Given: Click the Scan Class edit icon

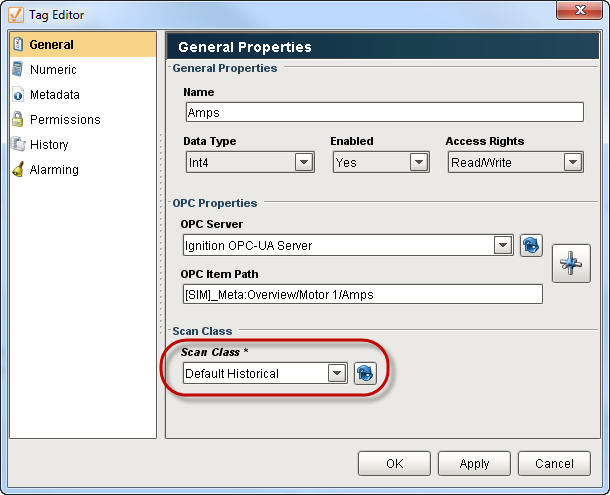Looking at the screenshot, I should point(365,373).
